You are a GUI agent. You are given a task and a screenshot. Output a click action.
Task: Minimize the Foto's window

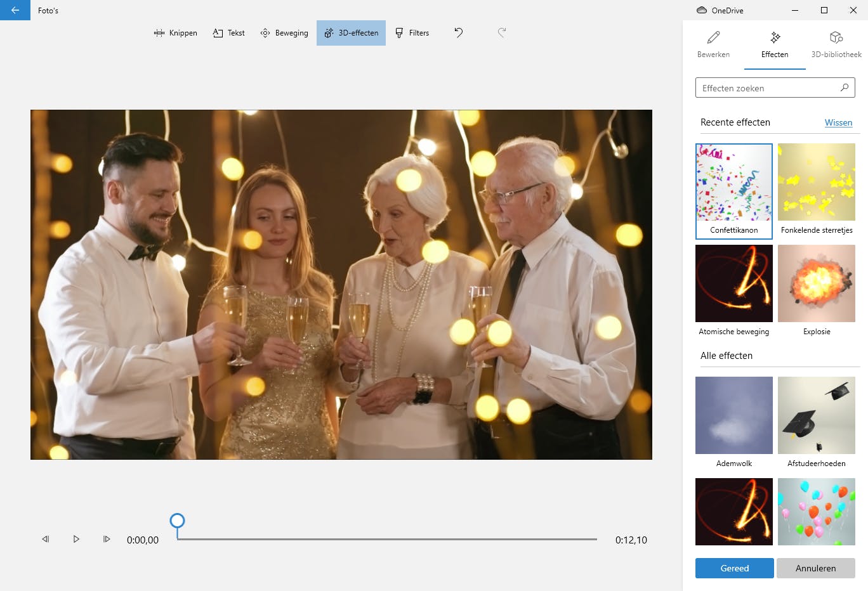[x=796, y=10]
